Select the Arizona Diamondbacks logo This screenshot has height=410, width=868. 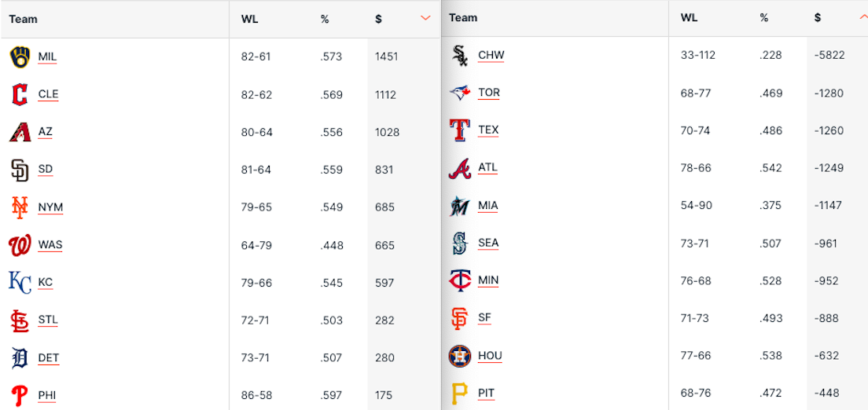(x=20, y=132)
